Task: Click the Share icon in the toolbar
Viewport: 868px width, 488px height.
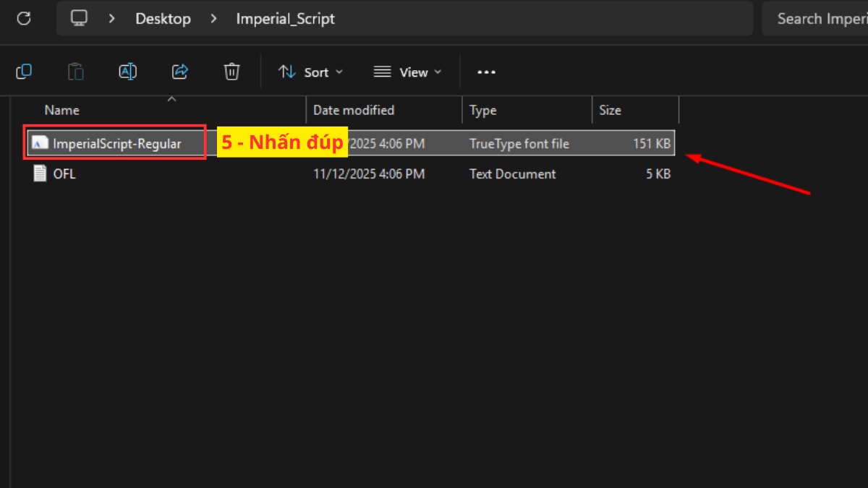Action: 179,72
